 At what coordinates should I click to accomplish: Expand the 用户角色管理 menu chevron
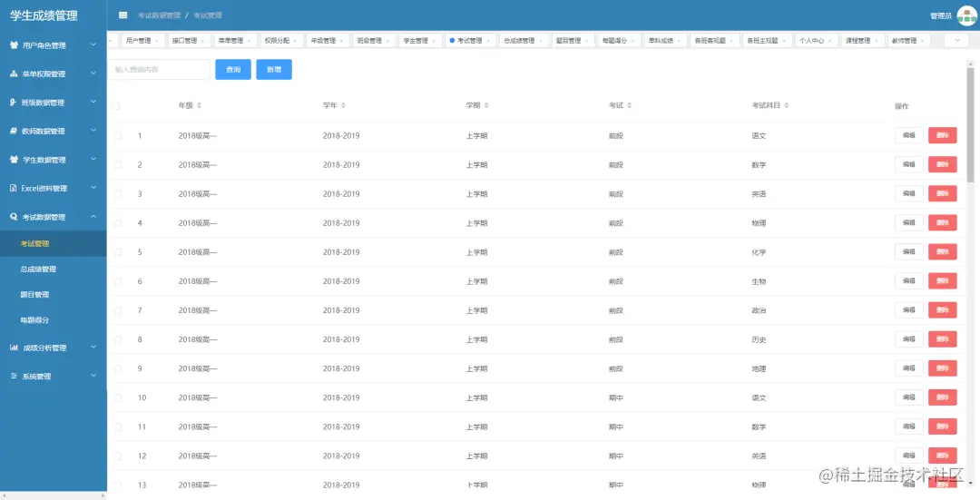tap(93, 44)
